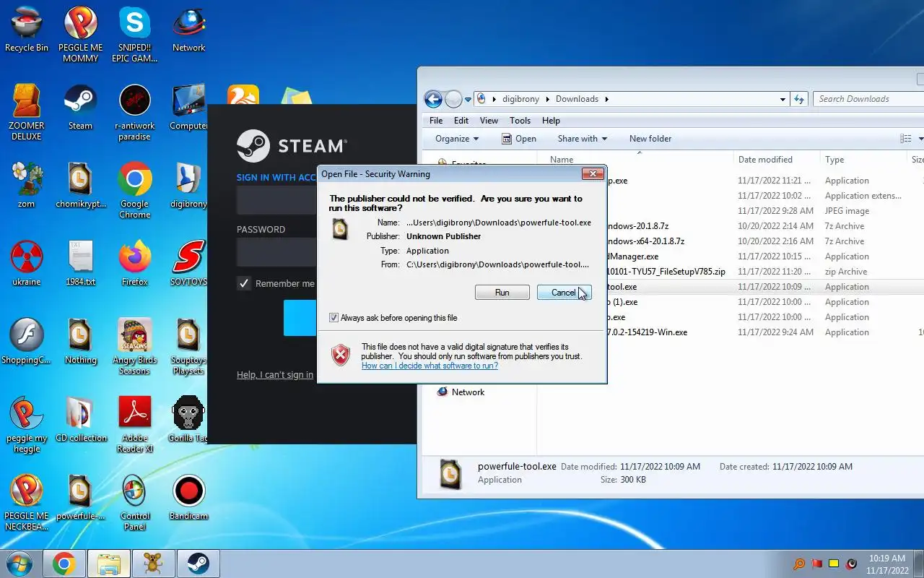Open the chomikrypt... desktop icon
This screenshot has width=924, height=578.
click(x=81, y=185)
